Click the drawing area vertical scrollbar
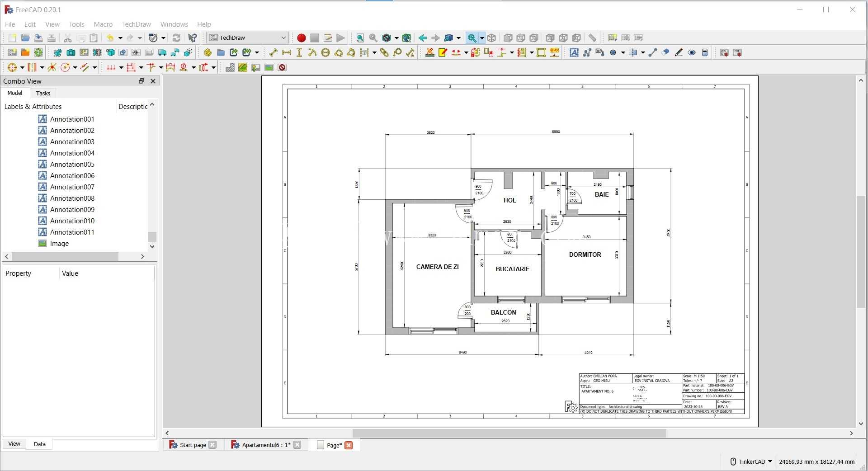868x471 pixels. click(861, 252)
